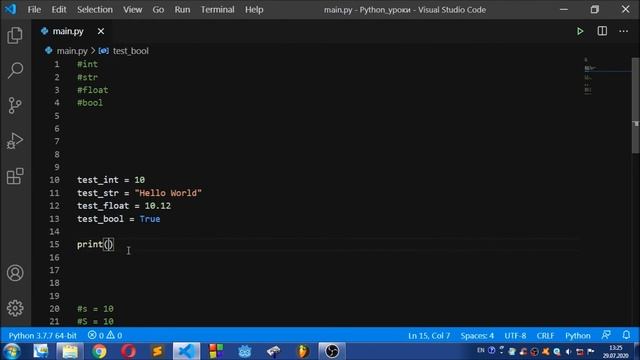Click the test_int variable on line 10
Image resolution: width=640 pixels, height=360 pixels.
[98, 180]
